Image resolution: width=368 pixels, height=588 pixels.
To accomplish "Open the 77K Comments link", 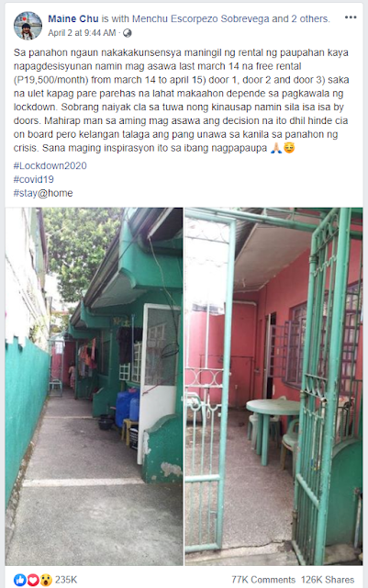I will tap(263, 580).
